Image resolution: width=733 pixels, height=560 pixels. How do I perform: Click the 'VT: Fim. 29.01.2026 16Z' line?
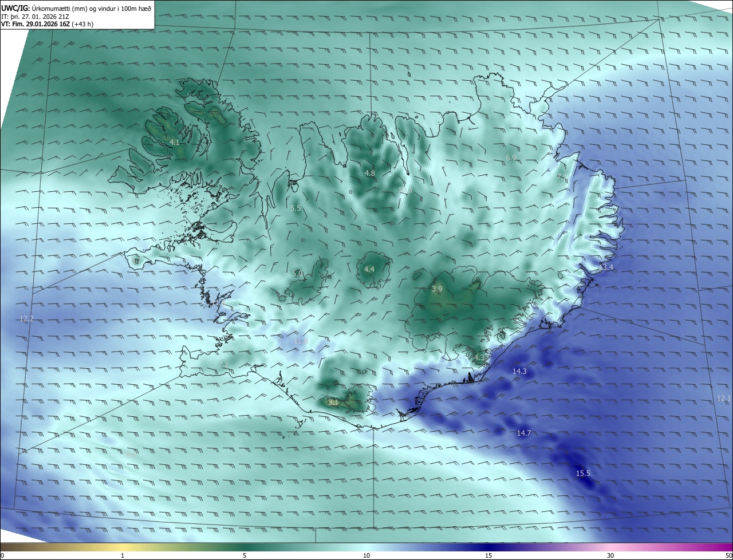[48, 24]
